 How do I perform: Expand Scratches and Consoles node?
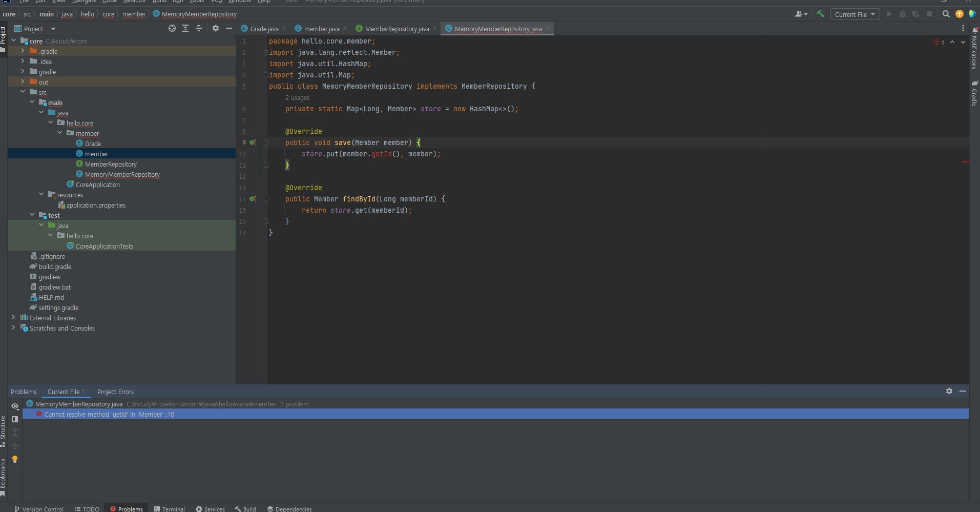tap(13, 328)
